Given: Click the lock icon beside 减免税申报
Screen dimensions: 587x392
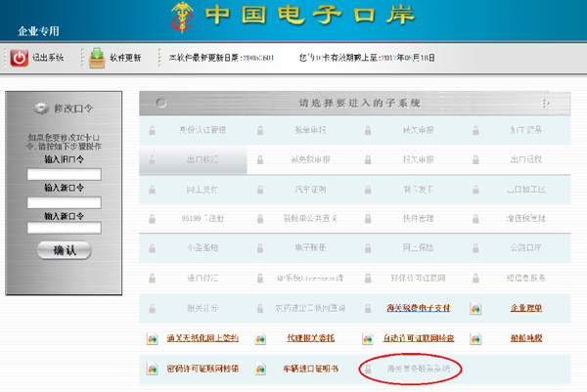Looking at the screenshot, I should click(x=260, y=159).
